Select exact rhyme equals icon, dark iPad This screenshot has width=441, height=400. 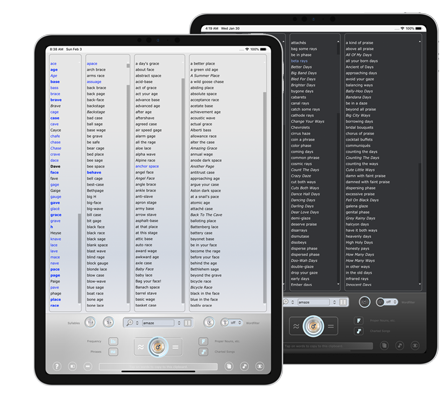[x=331, y=326]
